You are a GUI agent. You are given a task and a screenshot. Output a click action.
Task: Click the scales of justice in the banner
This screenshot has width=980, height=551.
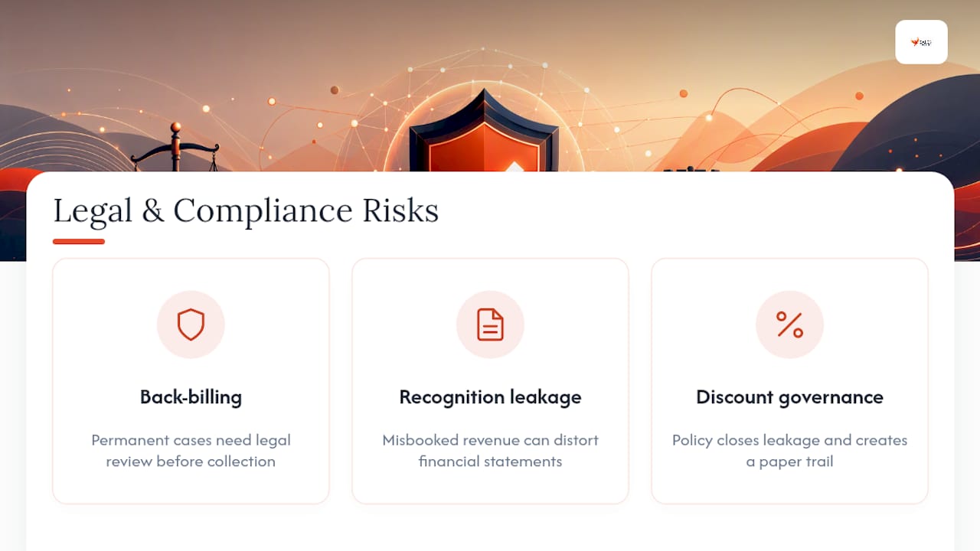(x=175, y=148)
